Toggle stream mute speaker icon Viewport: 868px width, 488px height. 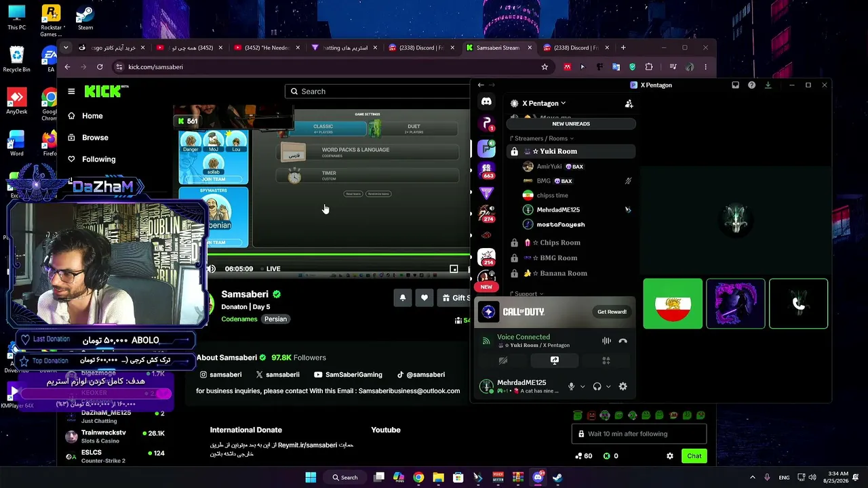tap(212, 269)
